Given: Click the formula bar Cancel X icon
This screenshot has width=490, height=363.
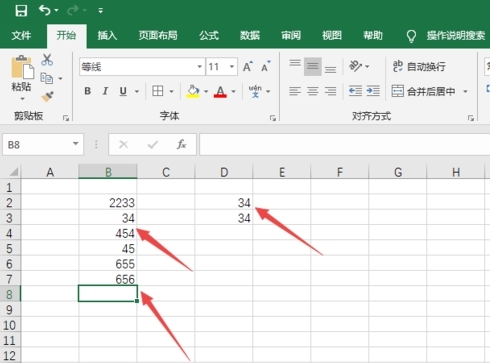Looking at the screenshot, I should click(123, 144).
